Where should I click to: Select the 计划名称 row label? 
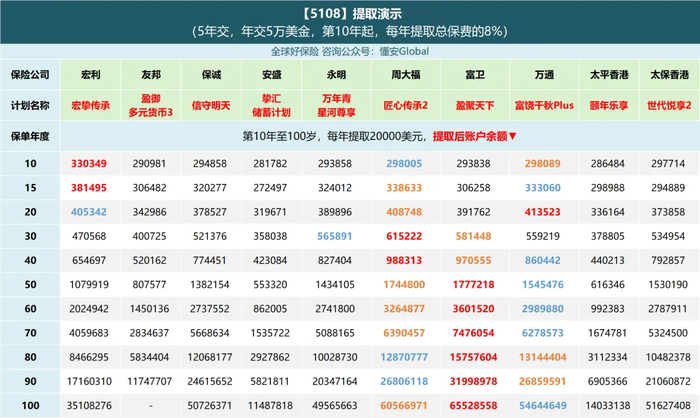click(x=30, y=105)
